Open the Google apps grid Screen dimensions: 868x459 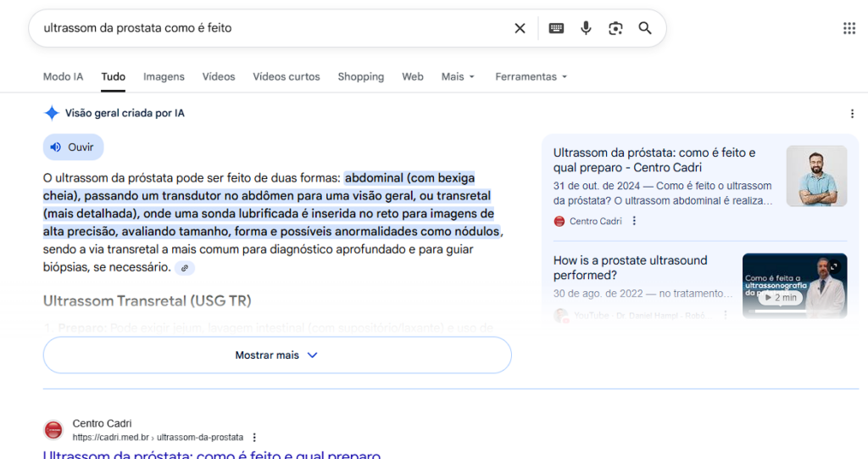pos(849,28)
